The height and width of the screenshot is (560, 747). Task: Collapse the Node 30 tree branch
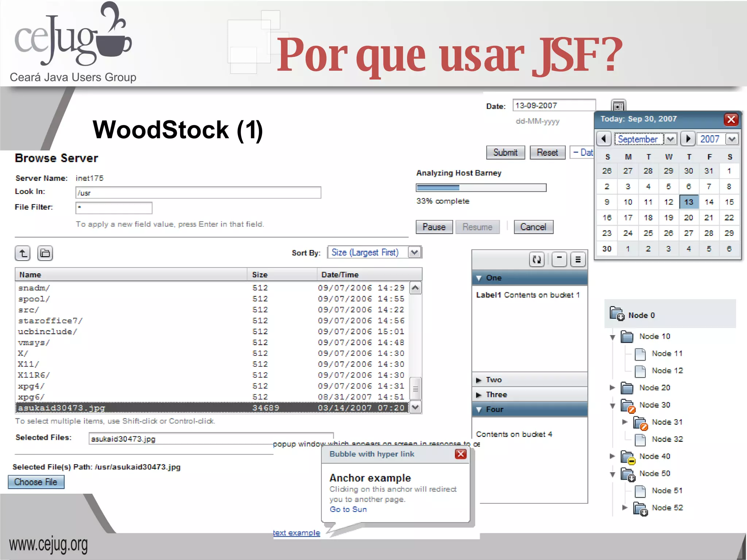[x=612, y=406]
